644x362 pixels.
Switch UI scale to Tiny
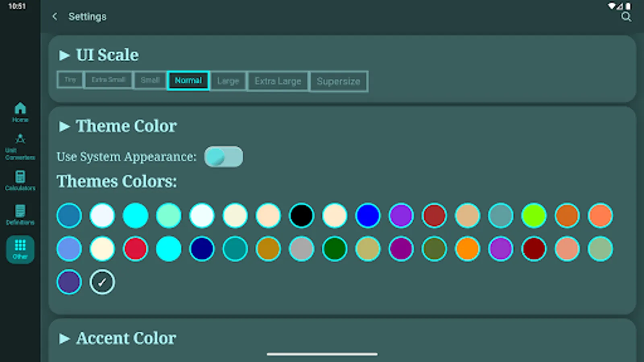70,80
